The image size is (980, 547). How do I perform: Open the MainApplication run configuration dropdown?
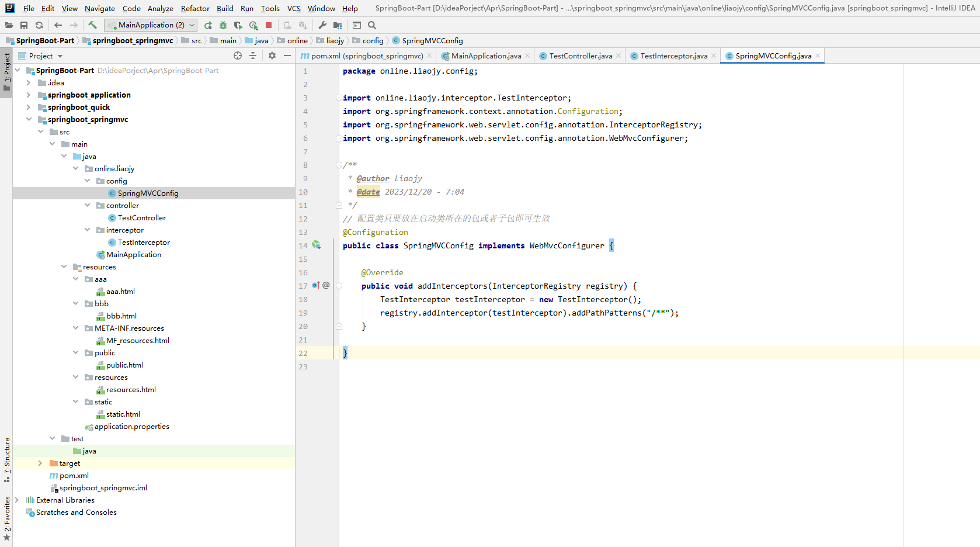tap(151, 25)
